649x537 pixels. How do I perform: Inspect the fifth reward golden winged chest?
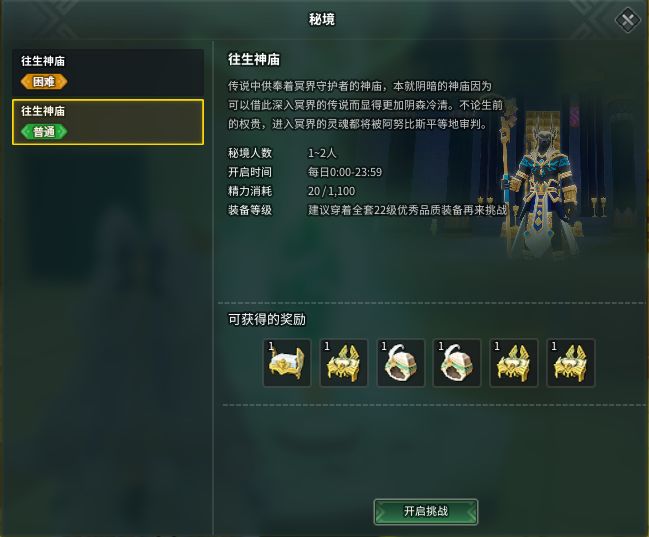[514, 363]
